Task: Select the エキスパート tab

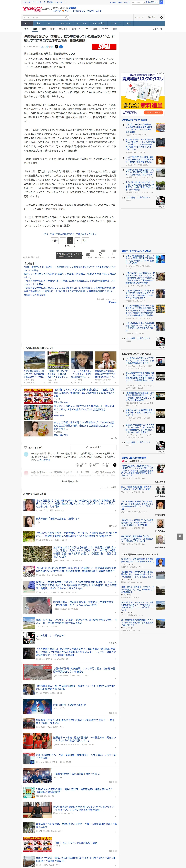Action: coord(64,24)
